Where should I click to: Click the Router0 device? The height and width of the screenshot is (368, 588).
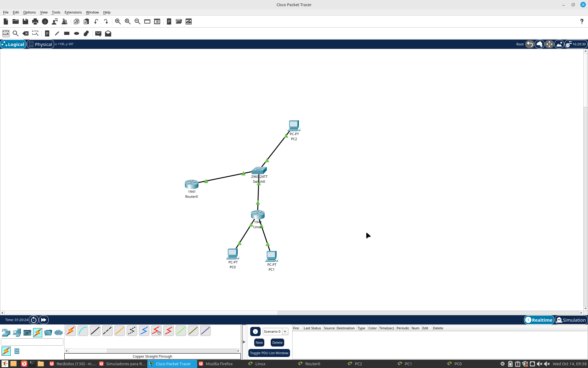click(192, 184)
